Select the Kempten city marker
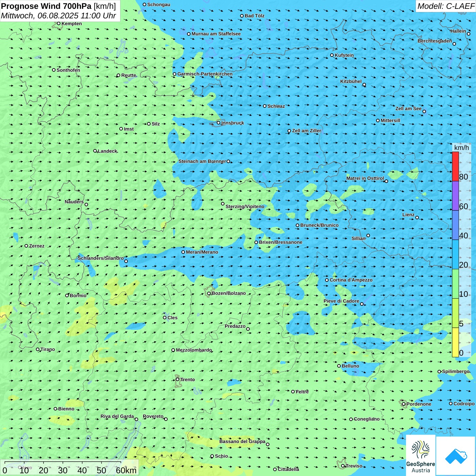The image size is (476, 476). click(58, 23)
